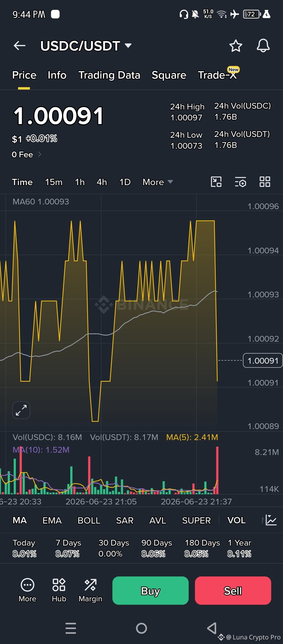This screenshot has width=283, height=644.
Task: Go back using the back arrow
Action: [20, 46]
